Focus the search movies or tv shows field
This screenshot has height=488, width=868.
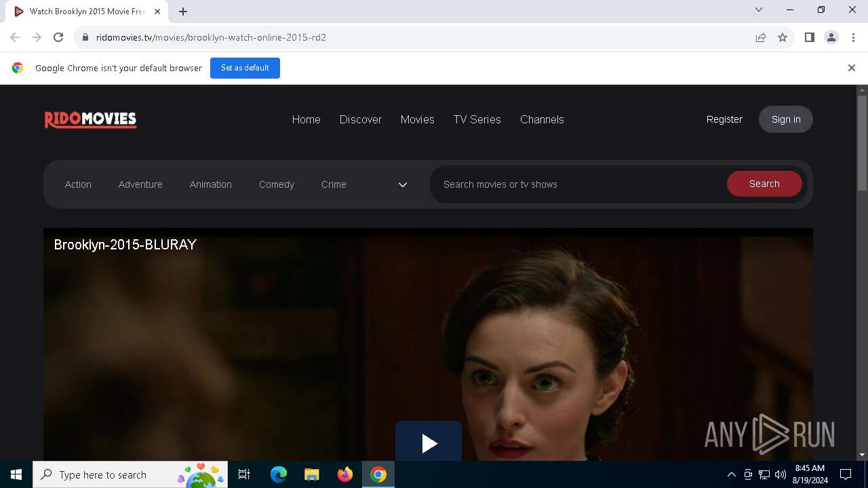point(578,184)
